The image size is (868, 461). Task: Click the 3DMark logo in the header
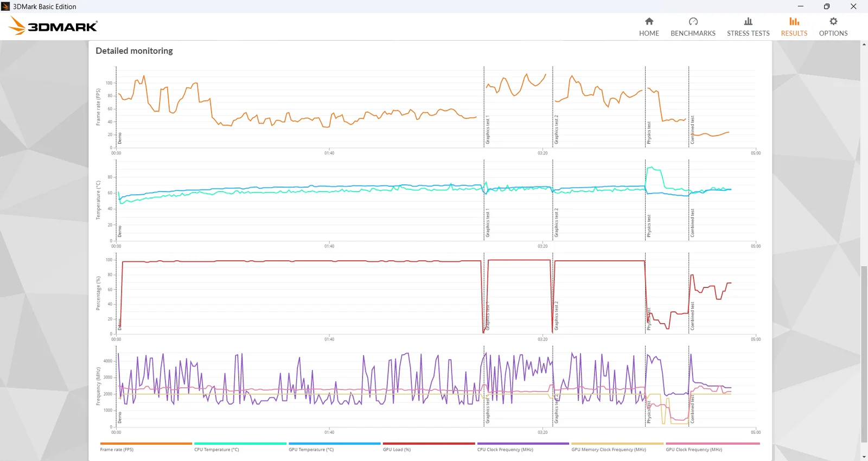tap(53, 26)
